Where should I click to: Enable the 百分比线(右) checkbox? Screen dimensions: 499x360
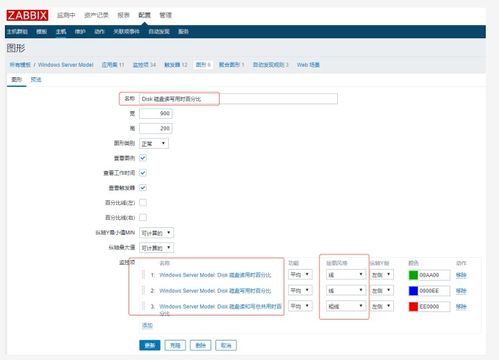pyautogui.click(x=143, y=217)
